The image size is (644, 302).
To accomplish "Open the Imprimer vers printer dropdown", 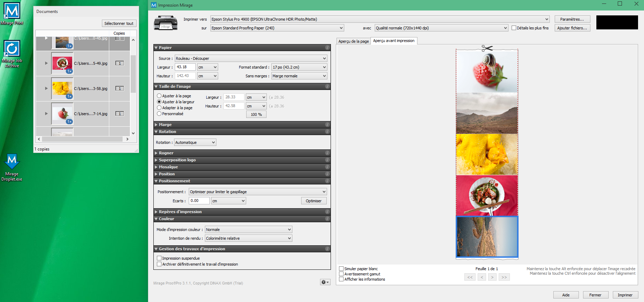I will point(380,19).
